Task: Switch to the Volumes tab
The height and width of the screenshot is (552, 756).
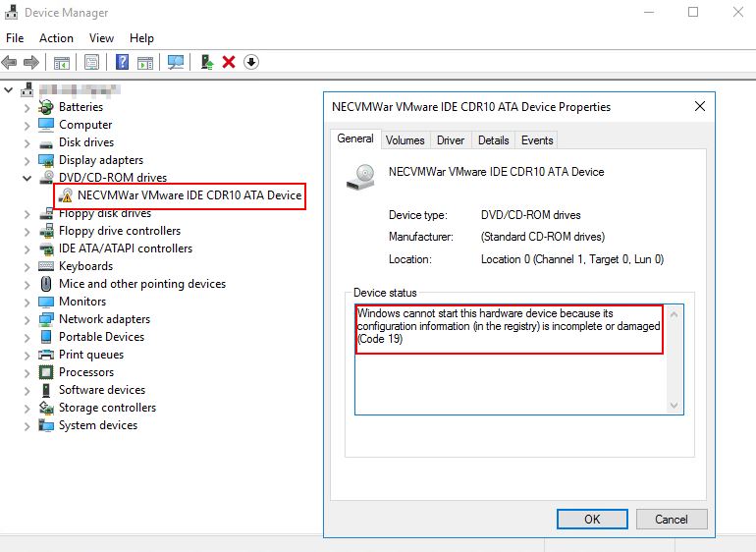Action: pyautogui.click(x=405, y=140)
